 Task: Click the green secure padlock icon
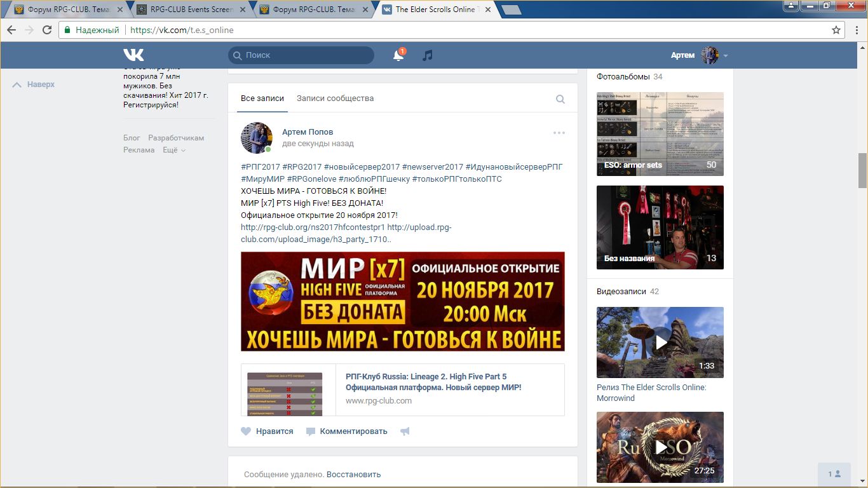pyautogui.click(x=68, y=30)
